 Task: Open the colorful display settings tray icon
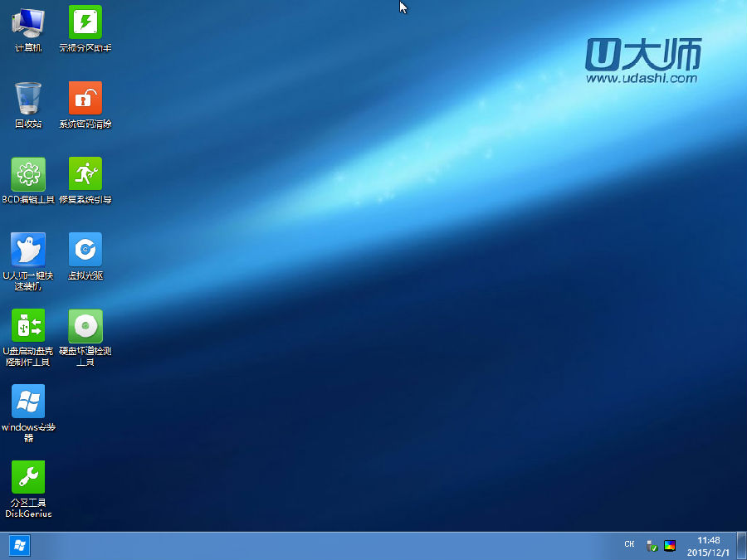click(x=670, y=545)
